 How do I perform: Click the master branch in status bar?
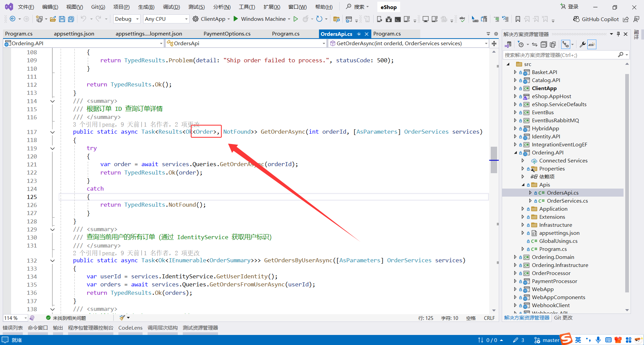[547, 340]
